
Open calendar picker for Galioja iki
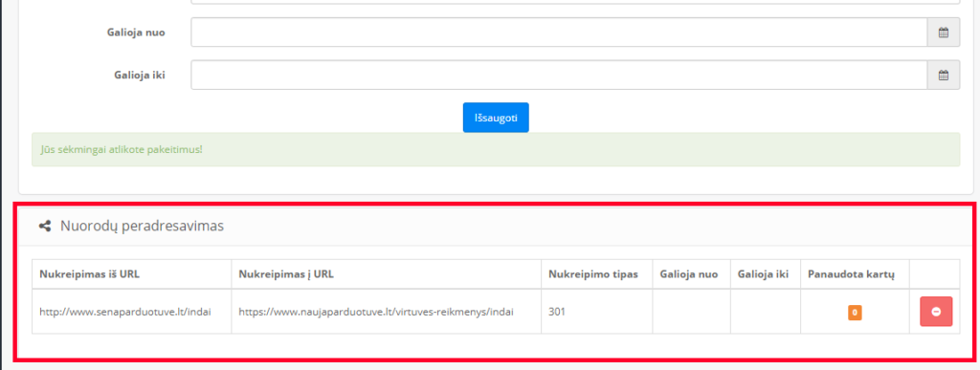tap(943, 75)
